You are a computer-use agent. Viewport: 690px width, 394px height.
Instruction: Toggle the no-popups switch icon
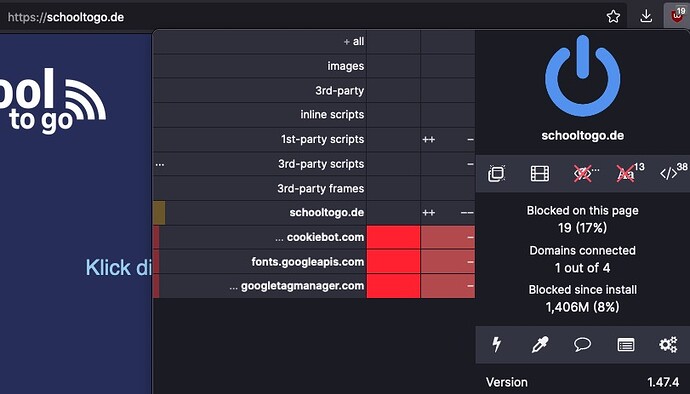[x=496, y=173]
